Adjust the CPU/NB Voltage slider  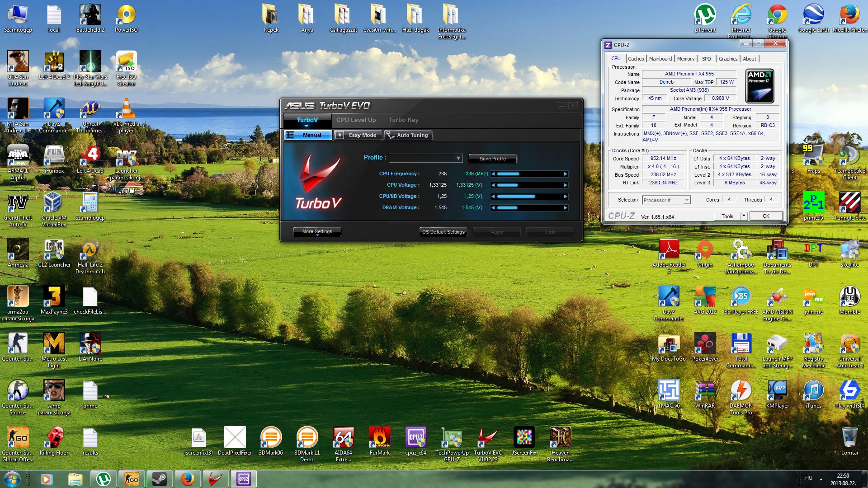click(x=529, y=197)
